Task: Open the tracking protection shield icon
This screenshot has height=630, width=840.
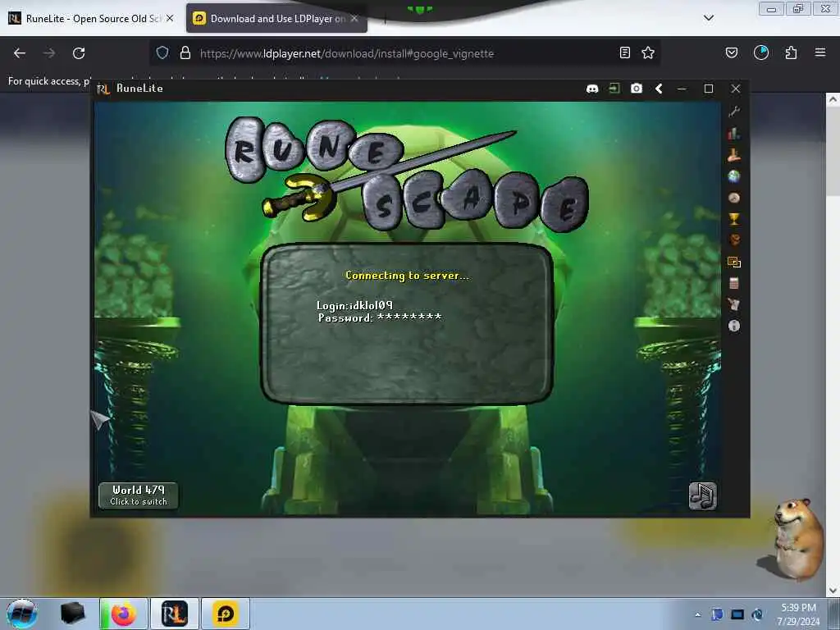Action: tap(162, 52)
